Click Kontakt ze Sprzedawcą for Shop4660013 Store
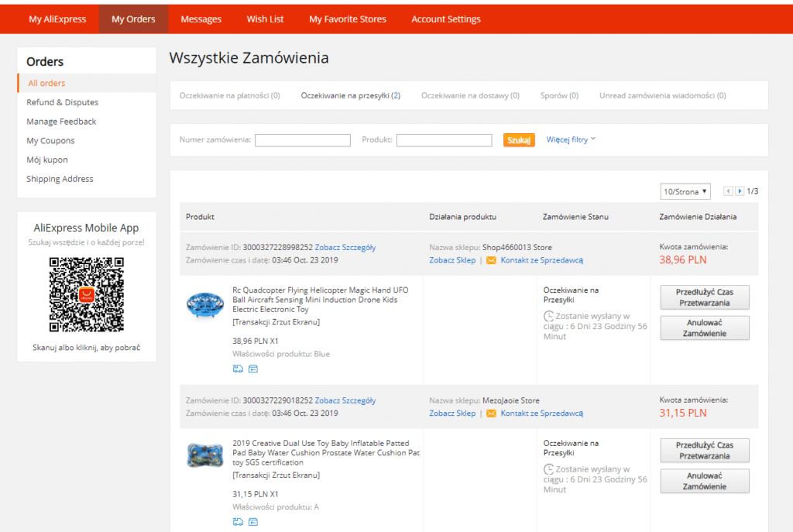793x532 pixels. 541,260
